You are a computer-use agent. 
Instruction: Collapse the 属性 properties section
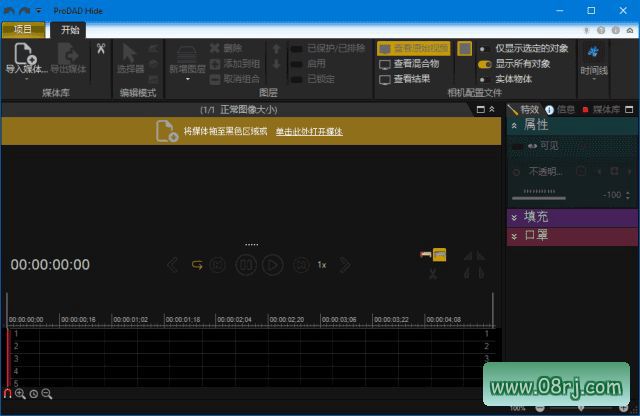[x=515, y=125]
